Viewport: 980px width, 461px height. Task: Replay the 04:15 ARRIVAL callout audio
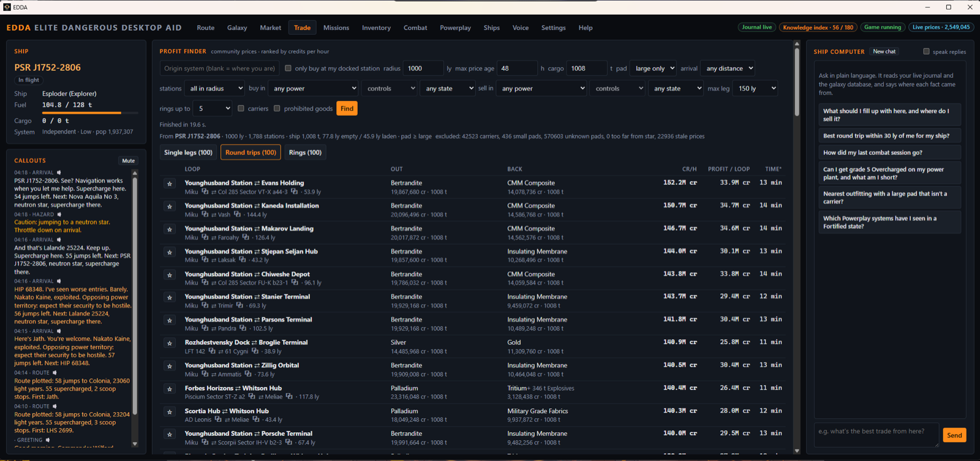pos(59,331)
